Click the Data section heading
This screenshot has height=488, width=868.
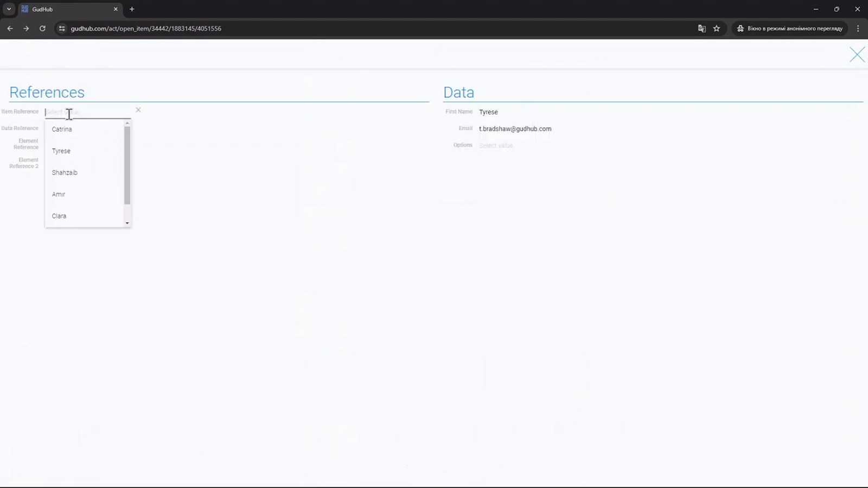(459, 92)
